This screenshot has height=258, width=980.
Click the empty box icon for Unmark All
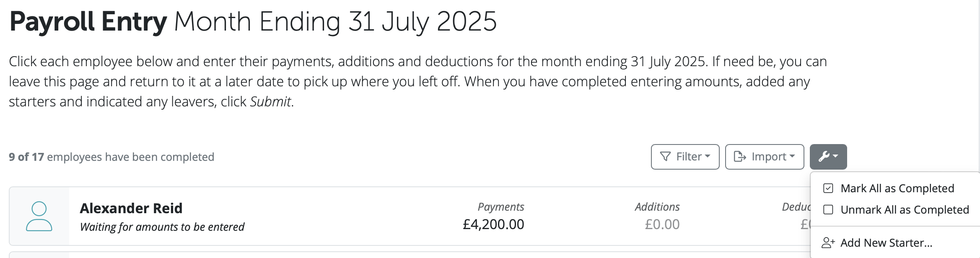[x=828, y=209]
